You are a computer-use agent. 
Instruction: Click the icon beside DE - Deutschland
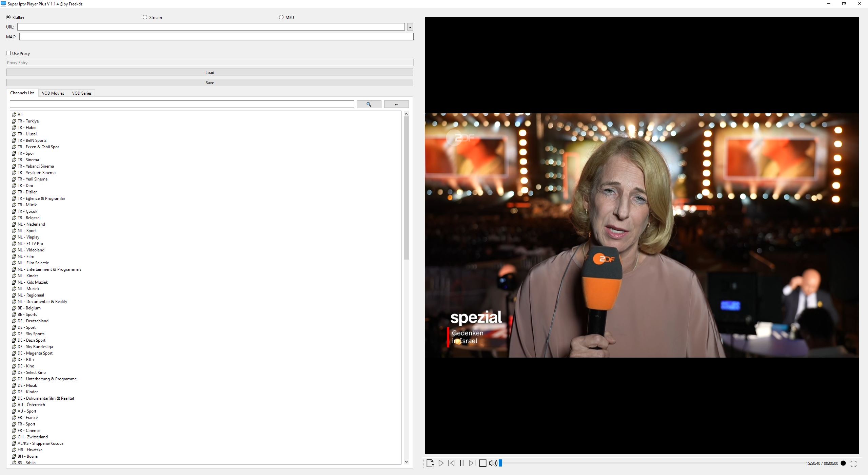click(14, 321)
